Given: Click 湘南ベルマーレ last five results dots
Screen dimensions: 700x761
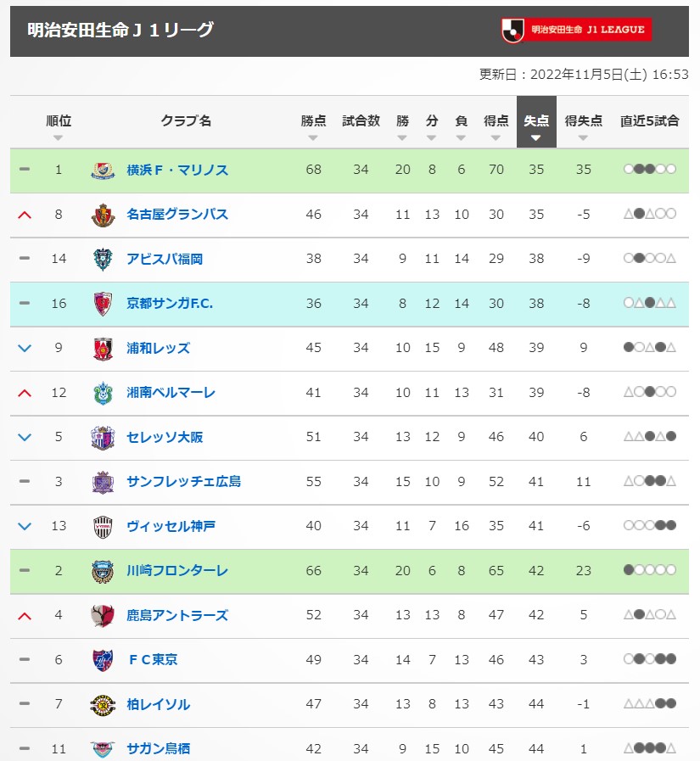Looking at the screenshot, I should pos(649,392).
